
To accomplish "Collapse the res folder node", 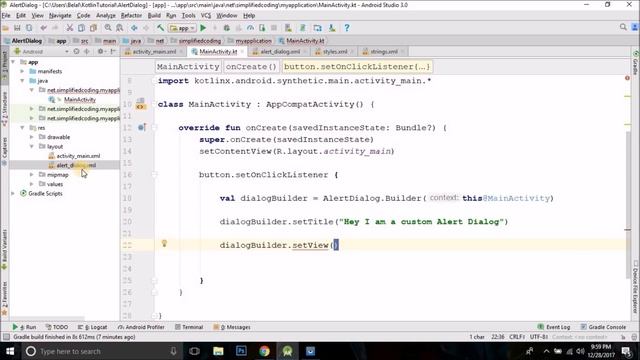I will (x=22, y=128).
